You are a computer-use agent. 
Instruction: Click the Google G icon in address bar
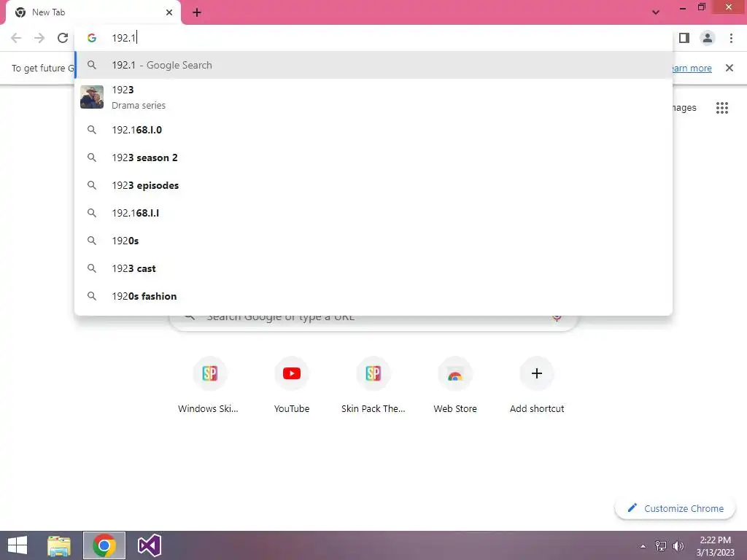92,38
